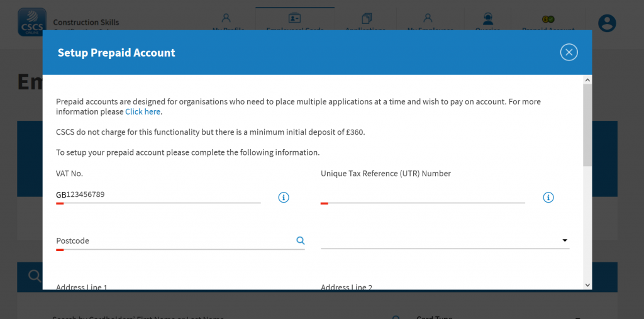Click the dialog scrollbar down arrow
This screenshot has width=644, height=319.
click(587, 285)
